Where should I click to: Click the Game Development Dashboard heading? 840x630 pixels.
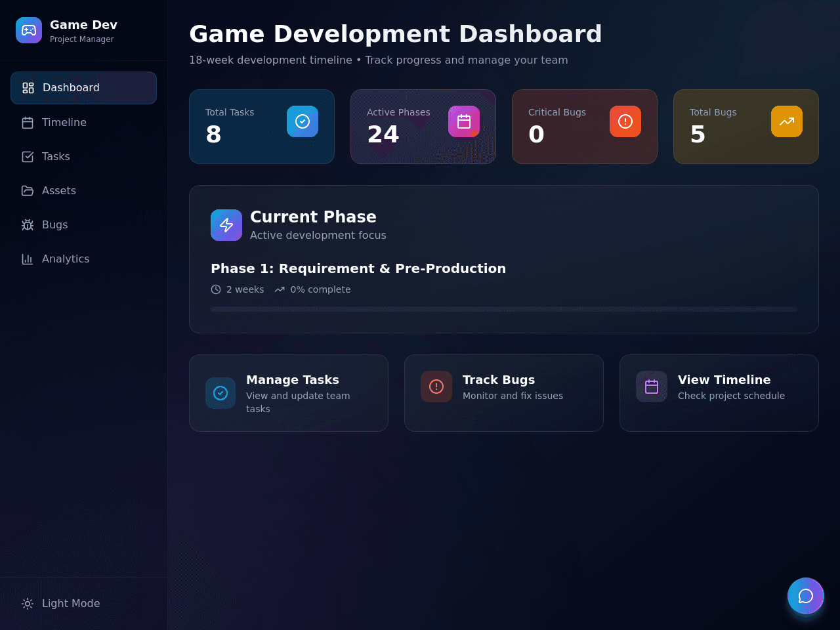[396, 34]
